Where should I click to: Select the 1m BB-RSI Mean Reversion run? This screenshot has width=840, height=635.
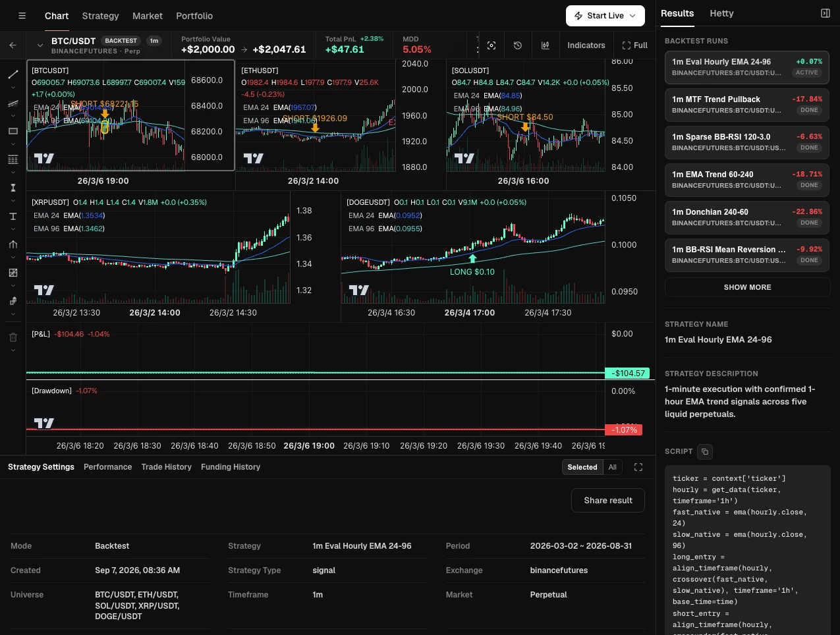[747, 254]
